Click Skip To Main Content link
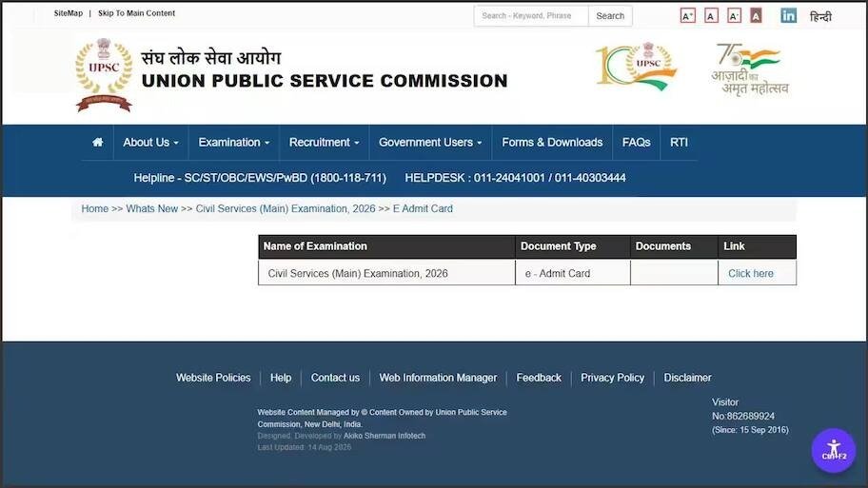The width and height of the screenshot is (868, 488). pos(136,13)
